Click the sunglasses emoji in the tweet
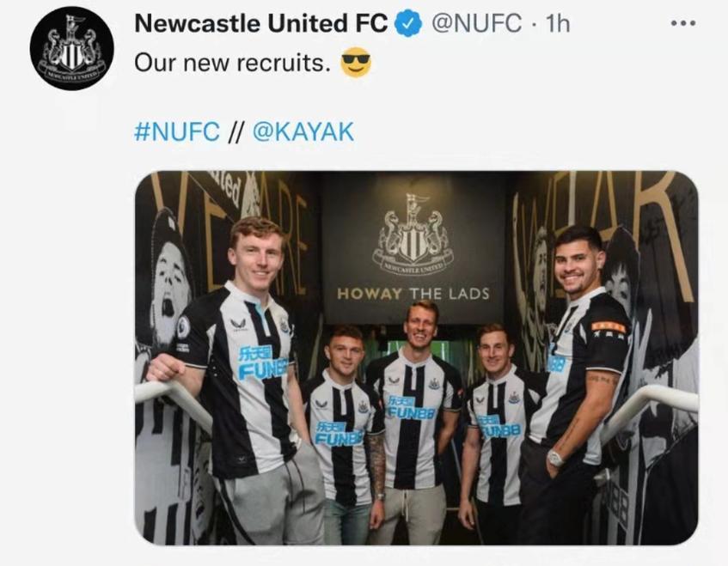The image size is (728, 566). pos(355,62)
